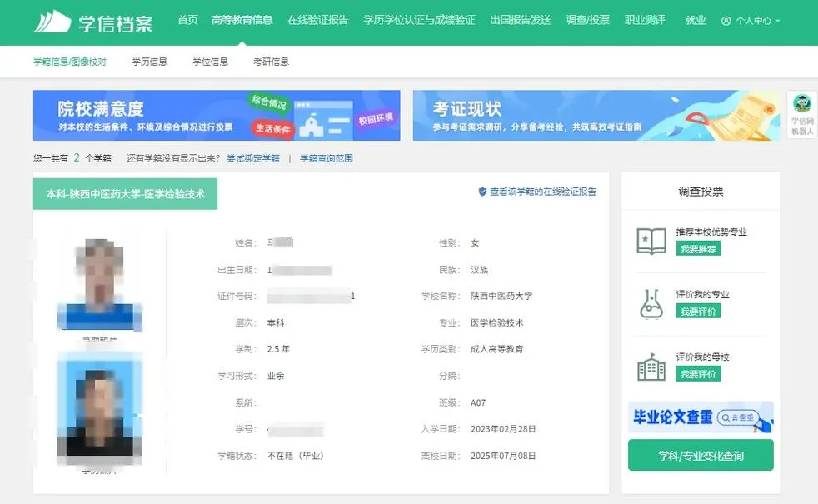
Task: Switch to 学历信息 tab
Action: [x=150, y=62]
